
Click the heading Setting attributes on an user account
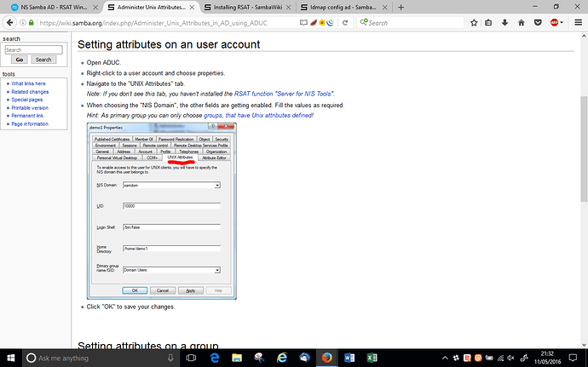[x=169, y=44]
